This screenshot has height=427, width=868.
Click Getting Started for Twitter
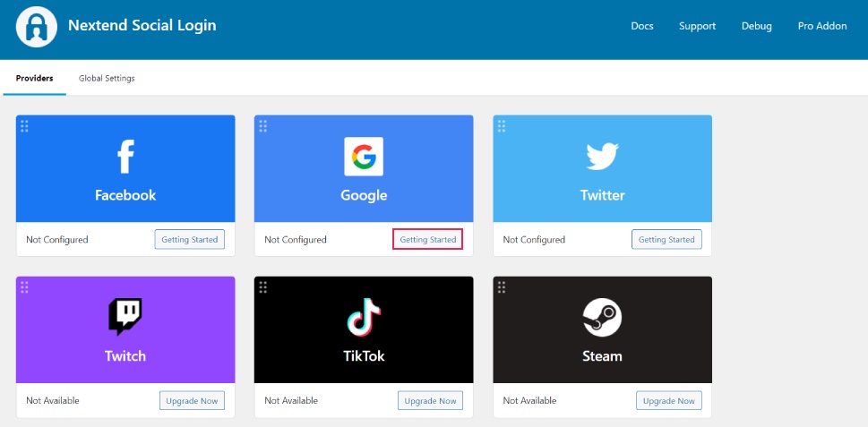[666, 240]
